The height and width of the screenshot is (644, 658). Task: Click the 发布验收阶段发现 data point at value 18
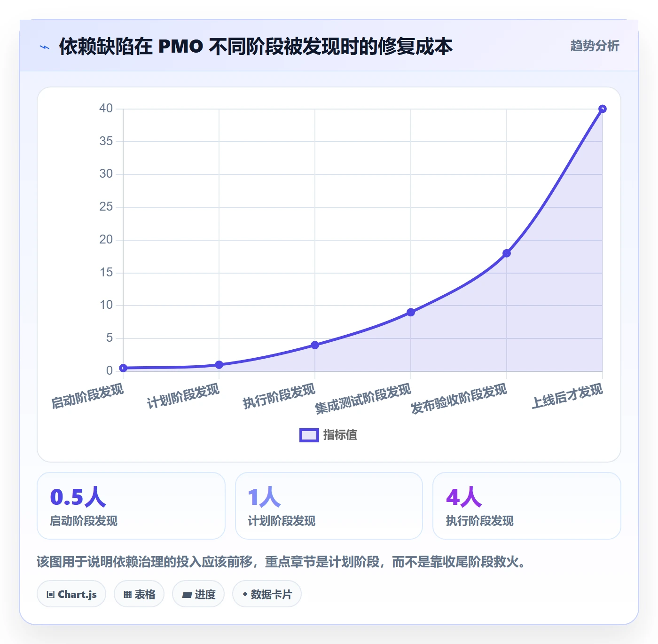click(x=507, y=253)
